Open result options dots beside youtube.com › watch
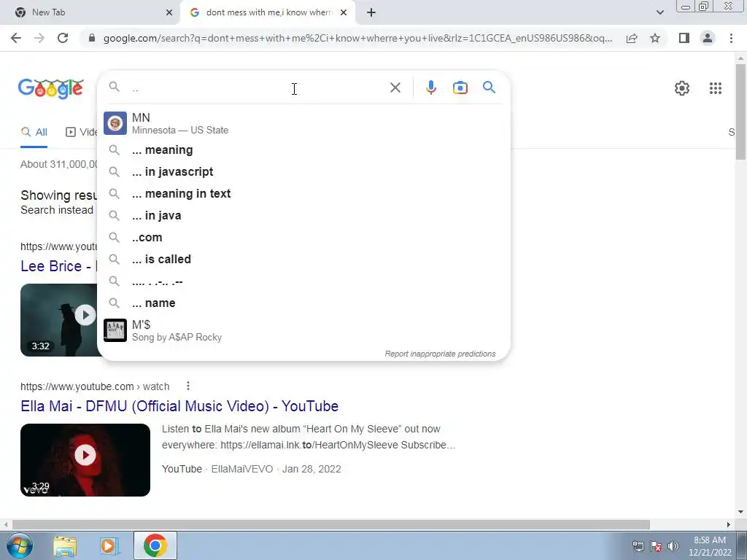This screenshot has width=747, height=560. (188, 386)
